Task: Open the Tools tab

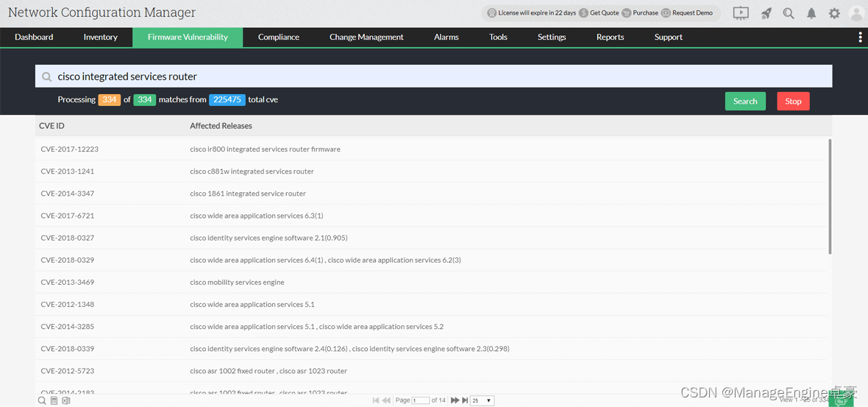Action: click(498, 37)
